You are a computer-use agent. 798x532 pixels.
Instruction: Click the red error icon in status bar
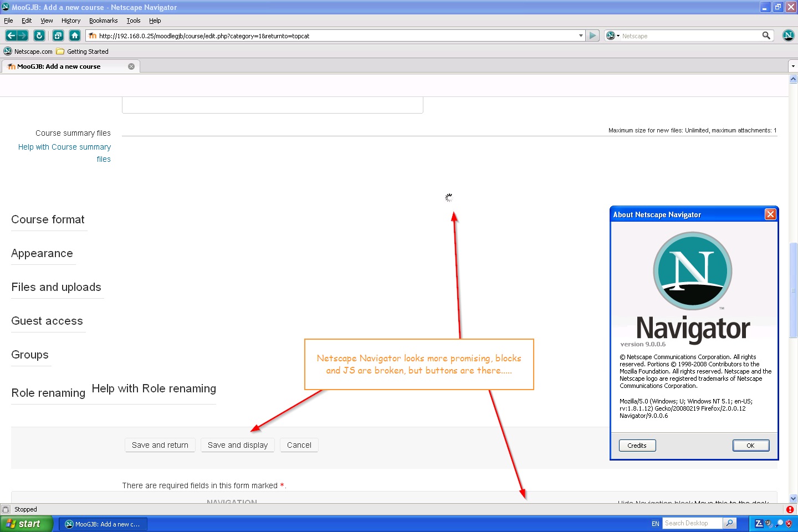click(x=790, y=509)
